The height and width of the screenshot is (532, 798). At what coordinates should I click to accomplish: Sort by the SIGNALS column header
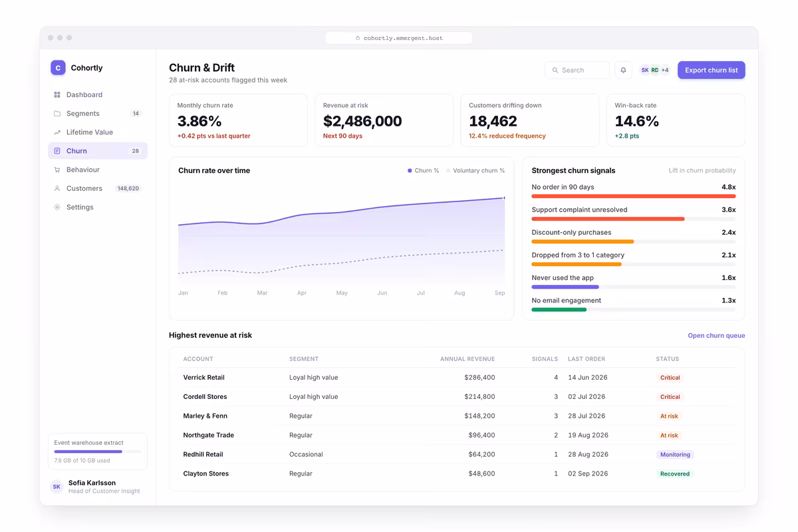click(x=545, y=359)
